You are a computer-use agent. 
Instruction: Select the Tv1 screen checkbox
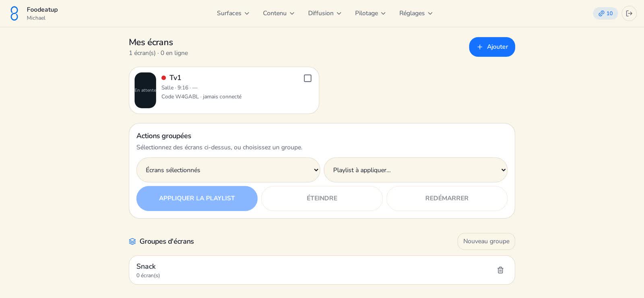tap(308, 78)
